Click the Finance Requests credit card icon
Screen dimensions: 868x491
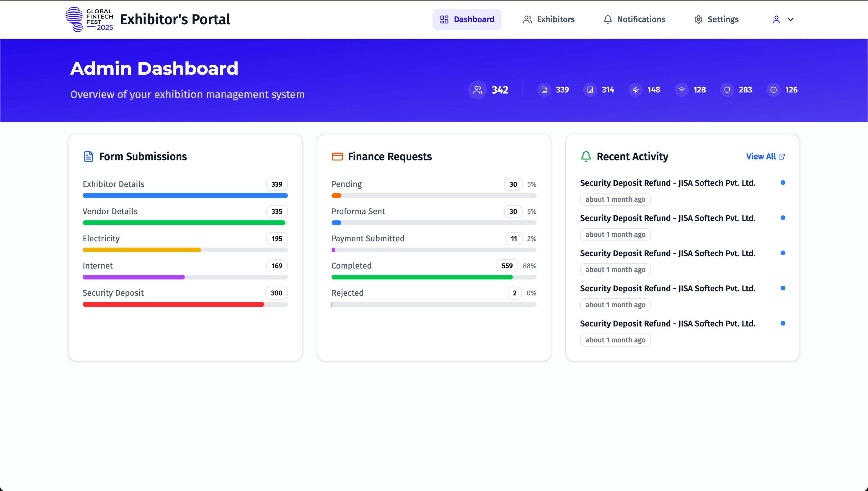pyautogui.click(x=337, y=156)
